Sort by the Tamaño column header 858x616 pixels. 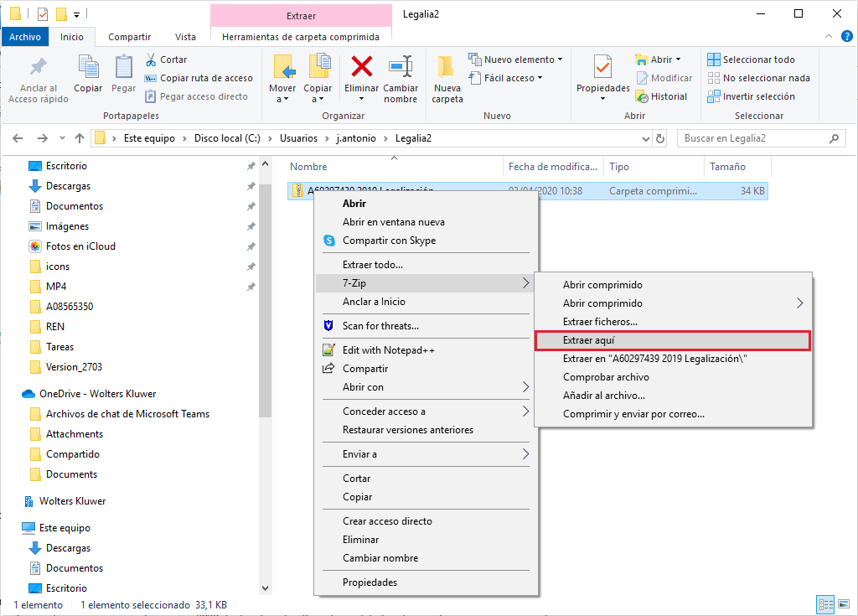point(737,167)
